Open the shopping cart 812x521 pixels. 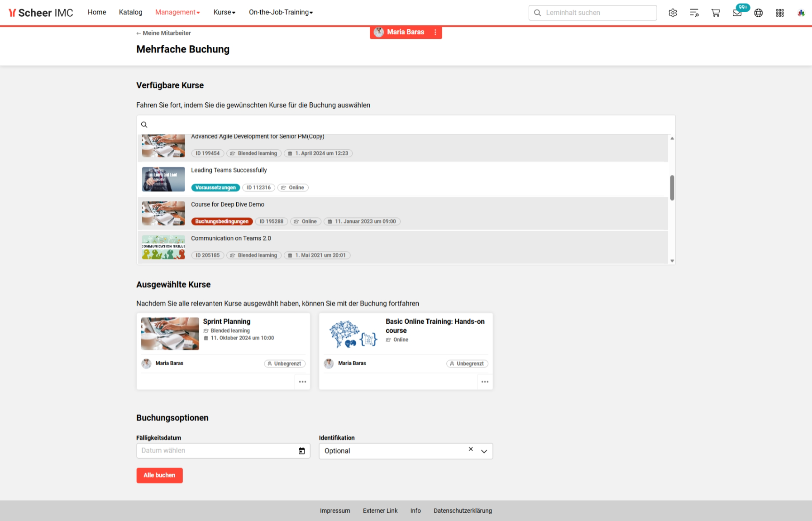click(x=716, y=13)
